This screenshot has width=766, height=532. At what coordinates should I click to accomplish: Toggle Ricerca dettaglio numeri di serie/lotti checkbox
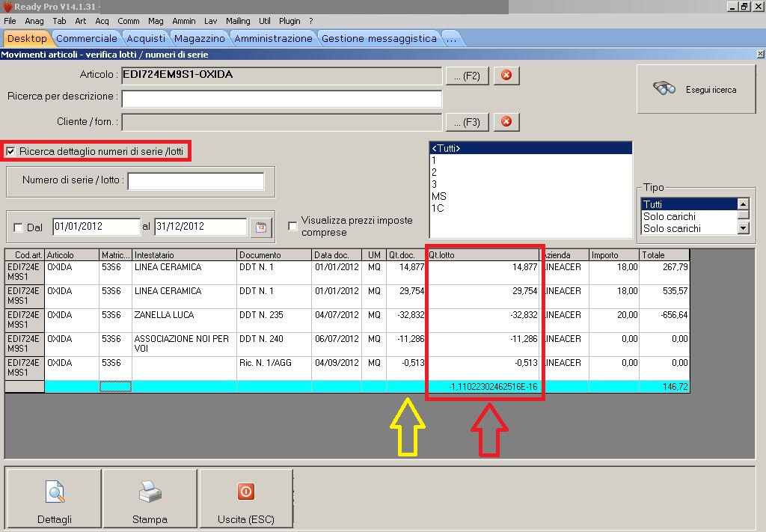10,151
